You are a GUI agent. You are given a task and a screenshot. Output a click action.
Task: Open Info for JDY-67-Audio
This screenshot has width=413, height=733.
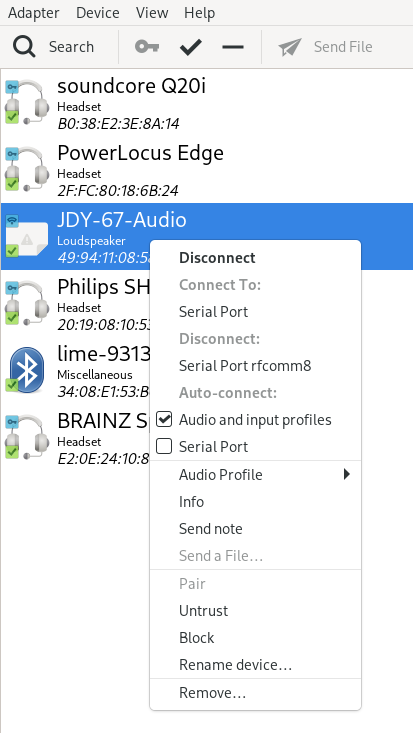click(x=191, y=502)
